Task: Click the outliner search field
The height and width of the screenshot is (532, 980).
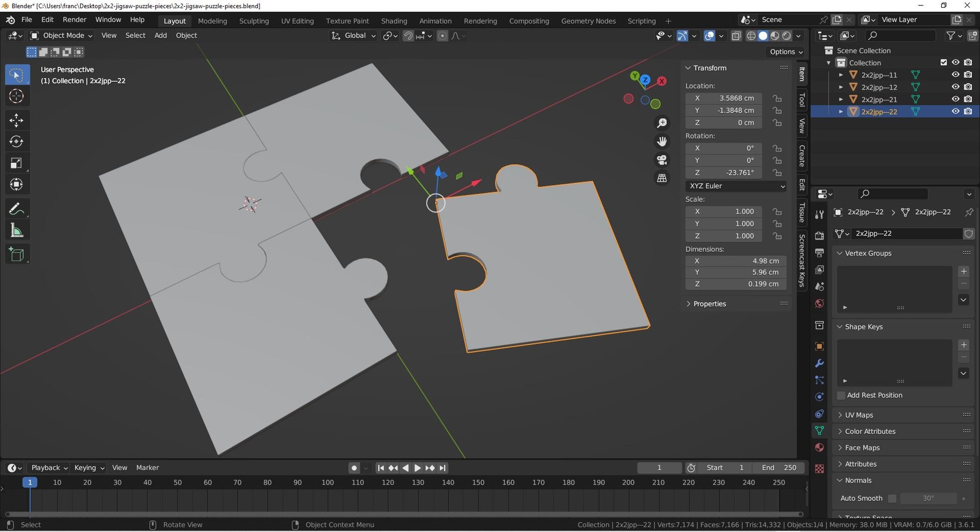Action: click(901, 35)
